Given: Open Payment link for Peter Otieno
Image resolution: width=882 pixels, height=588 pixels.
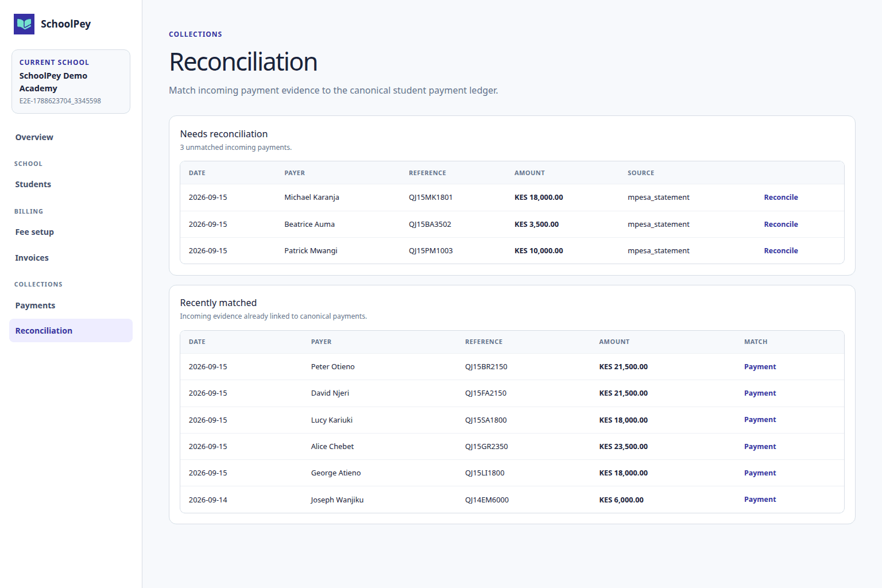Looking at the screenshot, I should point(760,367).
